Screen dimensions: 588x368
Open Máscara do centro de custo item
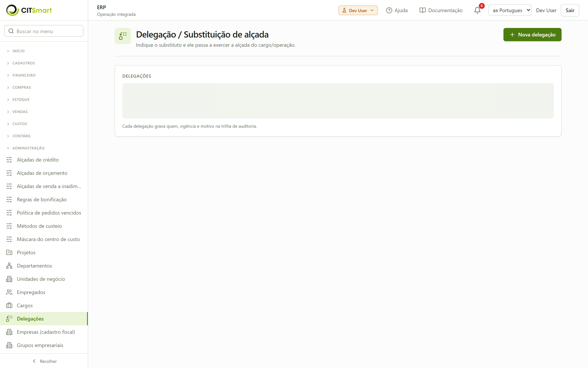pyautogui.click(x=44, y=239)
